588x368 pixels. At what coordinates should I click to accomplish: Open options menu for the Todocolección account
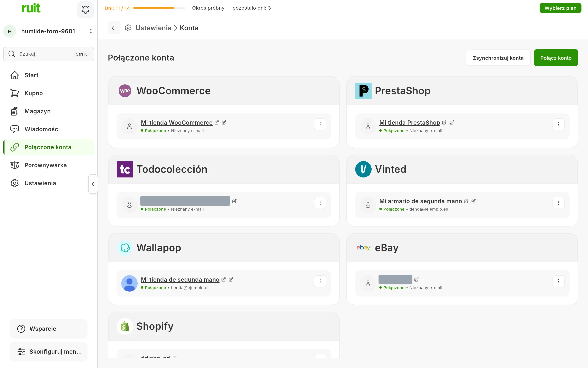pyautogui.click(x=320, y=203)
